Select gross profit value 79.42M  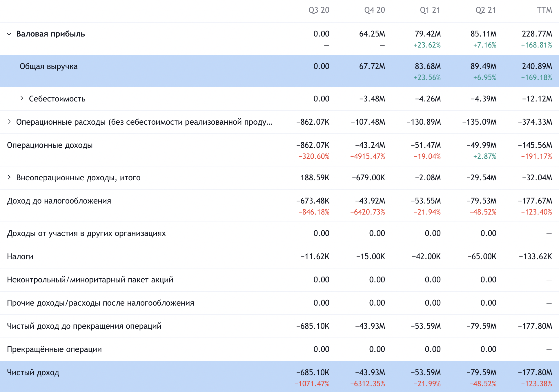428,34
